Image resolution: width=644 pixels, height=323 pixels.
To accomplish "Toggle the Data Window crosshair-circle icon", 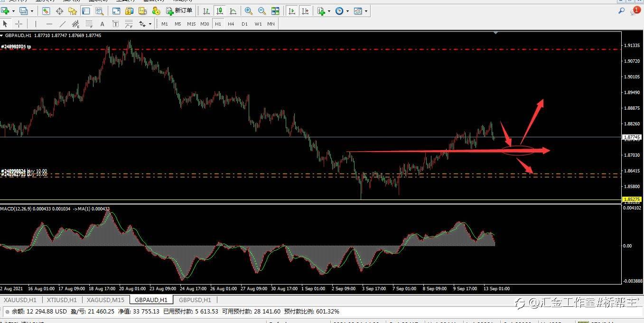I will click(59, 11).
